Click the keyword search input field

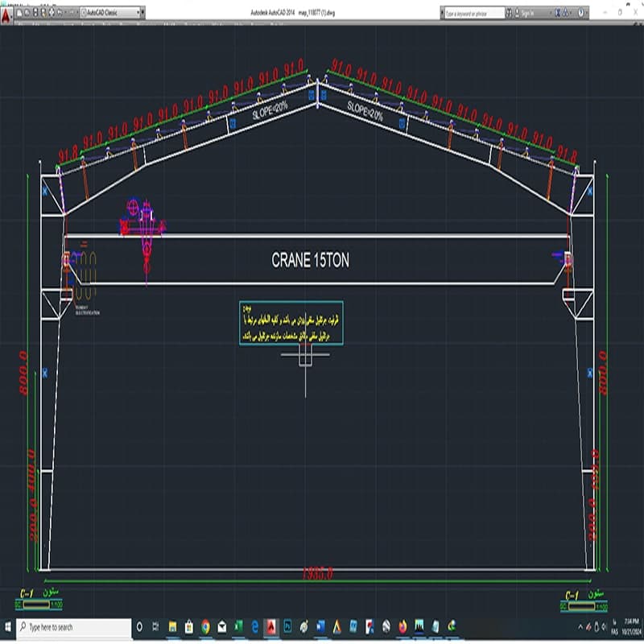[x=474, y=14]
